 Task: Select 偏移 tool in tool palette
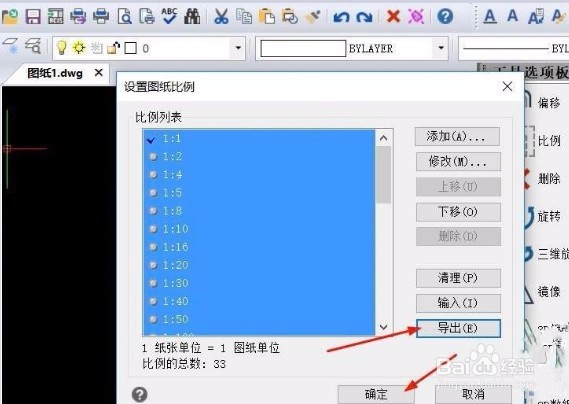point(549,103)
